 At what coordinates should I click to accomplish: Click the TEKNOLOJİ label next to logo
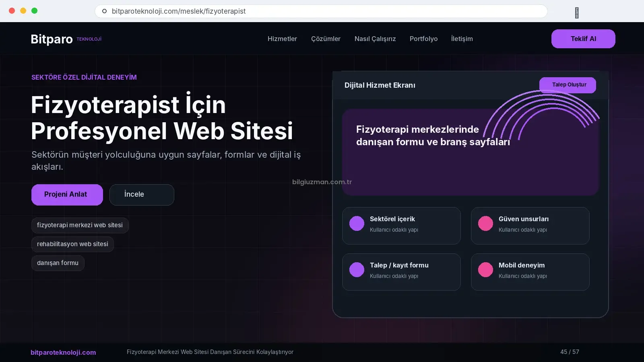tap(89, 39)
